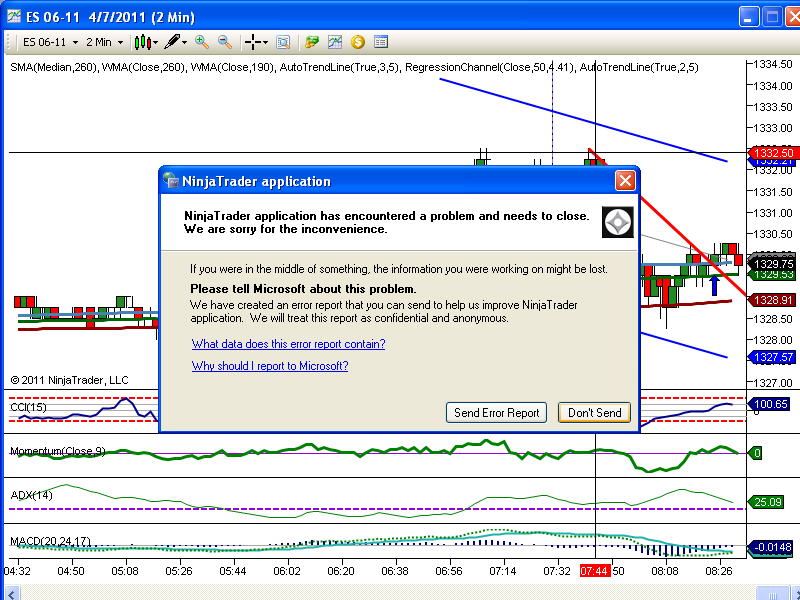Select the drawing tools pencil icon

point(172,42)
